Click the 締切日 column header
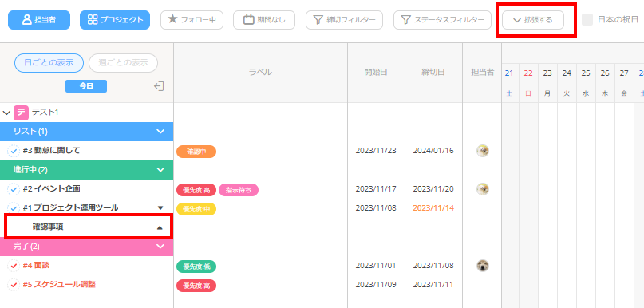The image size is (644, 308). (433, 73)
